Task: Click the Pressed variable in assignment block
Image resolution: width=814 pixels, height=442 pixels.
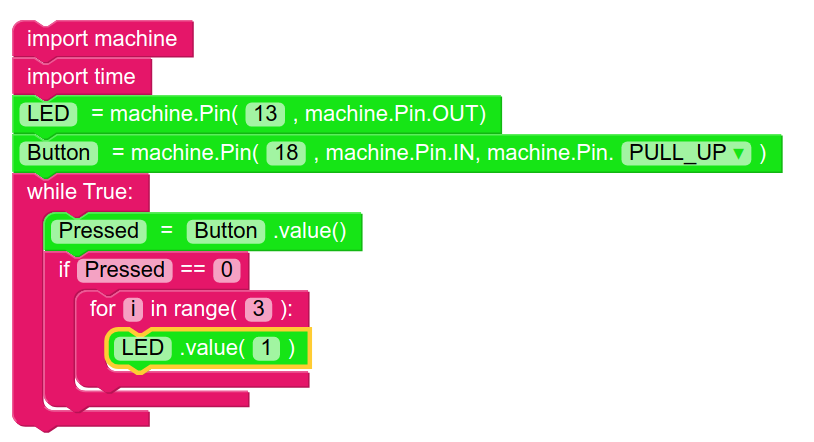Action: click(99, 232)
